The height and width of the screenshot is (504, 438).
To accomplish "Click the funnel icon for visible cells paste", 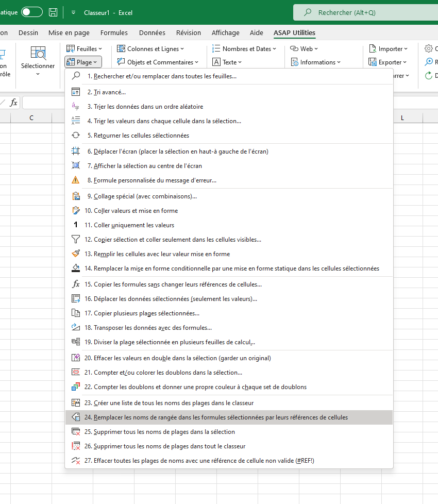I will 76,239.
